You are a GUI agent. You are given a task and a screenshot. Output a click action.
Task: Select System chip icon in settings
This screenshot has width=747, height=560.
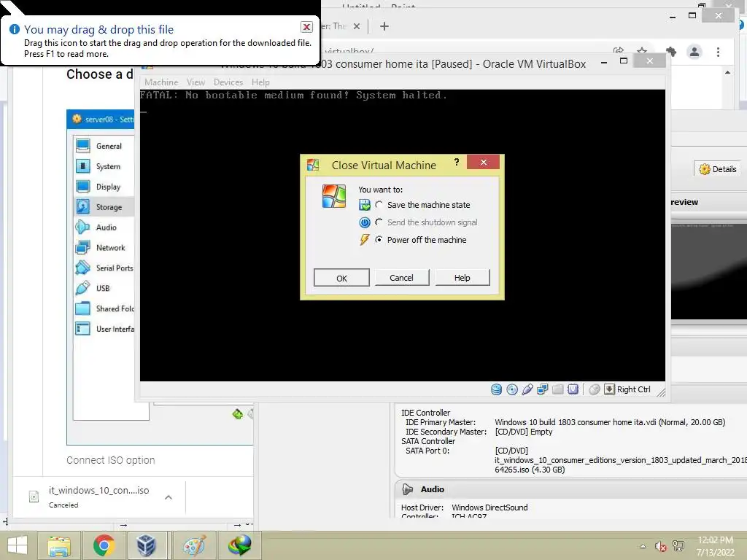point(83,166)
